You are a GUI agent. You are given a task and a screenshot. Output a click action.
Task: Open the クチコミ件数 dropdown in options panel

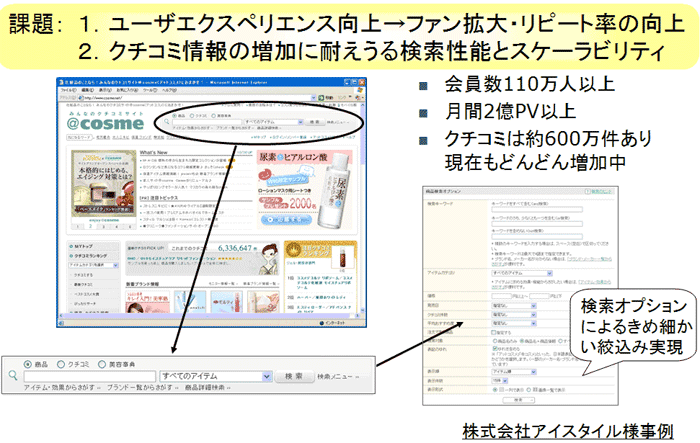pos(514,314)
